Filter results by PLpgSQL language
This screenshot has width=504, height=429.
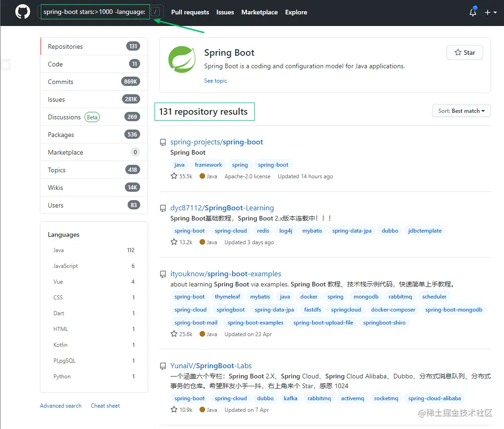94,360
